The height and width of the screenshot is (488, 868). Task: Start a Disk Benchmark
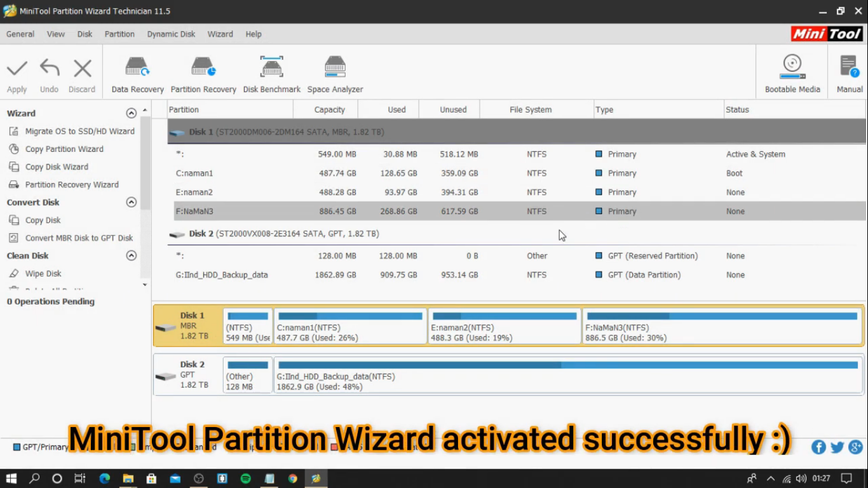[271, 72]
